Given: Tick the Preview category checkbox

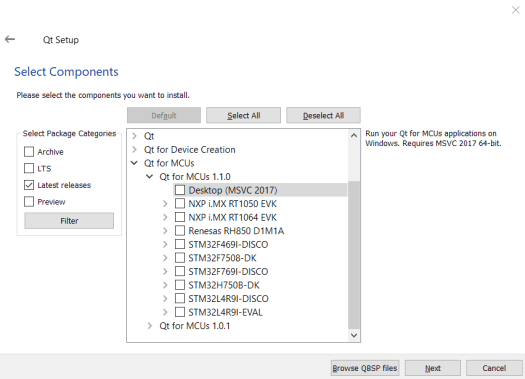Looking at the screenshot, I should click(x=29, y=202).
